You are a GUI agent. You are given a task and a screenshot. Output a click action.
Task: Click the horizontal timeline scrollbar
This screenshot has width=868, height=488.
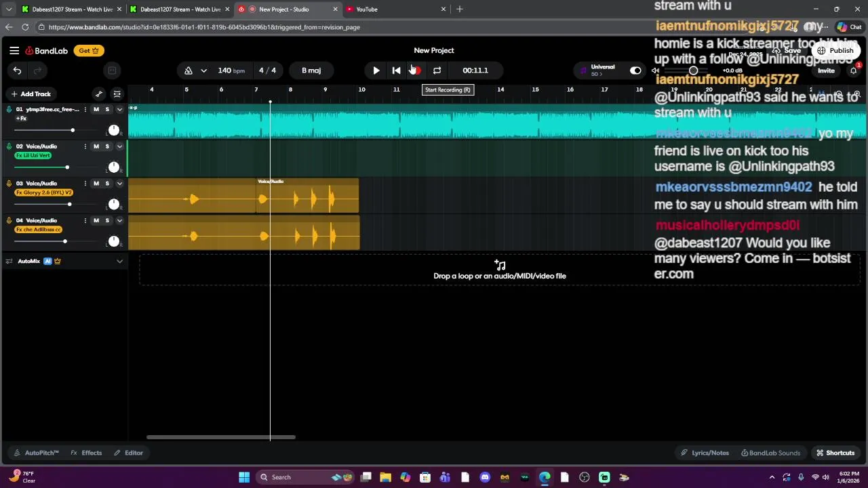pyautogui.click(x=221, y=437)
